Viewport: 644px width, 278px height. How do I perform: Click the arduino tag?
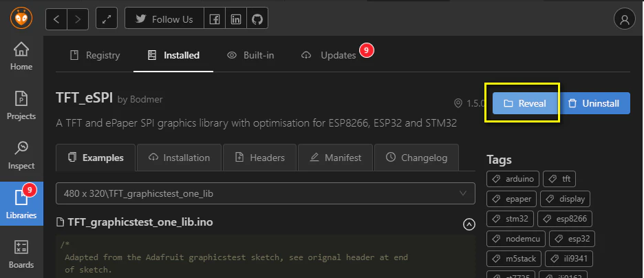coord(513,179)
